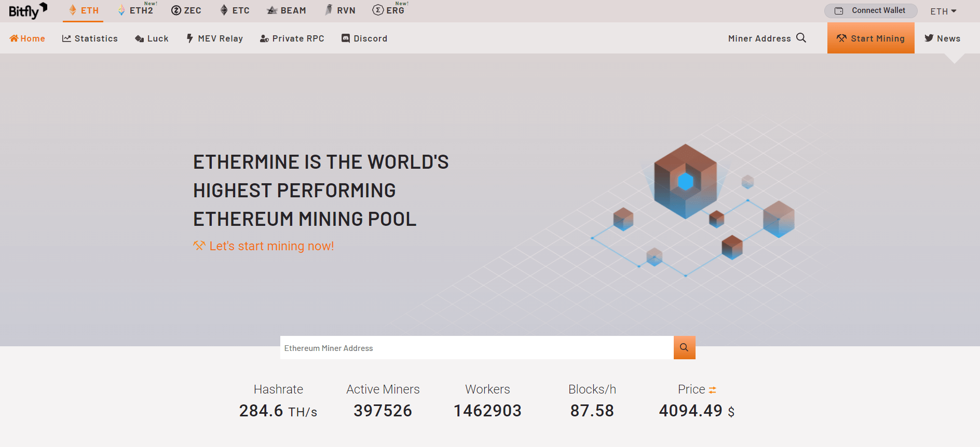980x447 pixels.
Task: Click the Beam icon beside BEAM
Action: tap(272, 10)
